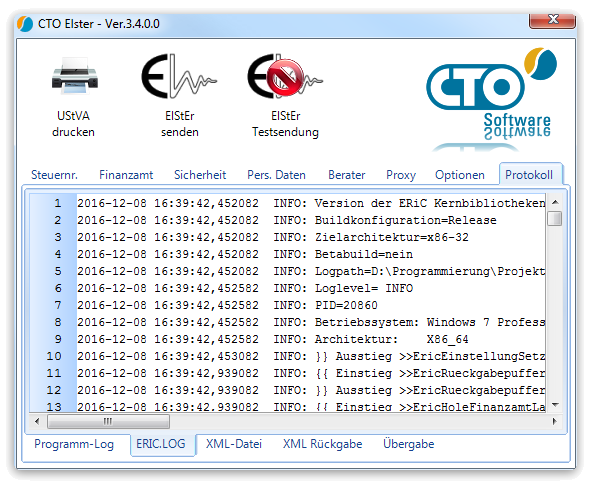Click log line 'Buildkonfiguration=Release'
This screenshot has width=592, height=485.
click(x=311, y=220)
